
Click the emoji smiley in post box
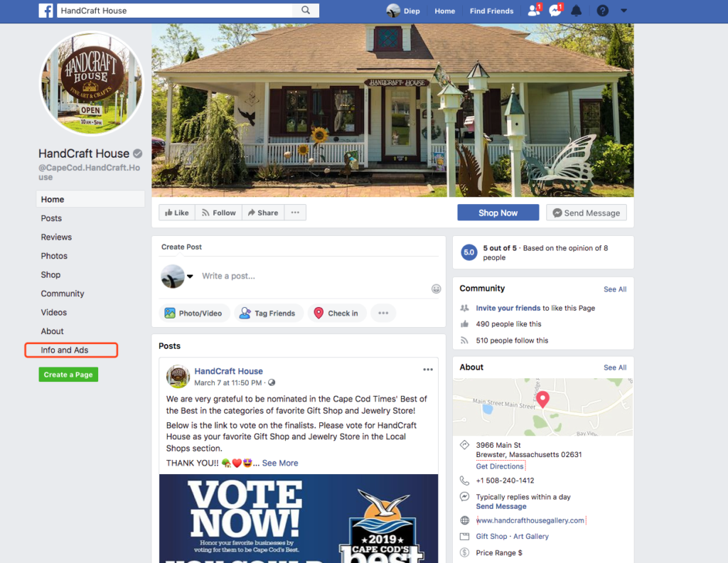click(x=436, y=289)
